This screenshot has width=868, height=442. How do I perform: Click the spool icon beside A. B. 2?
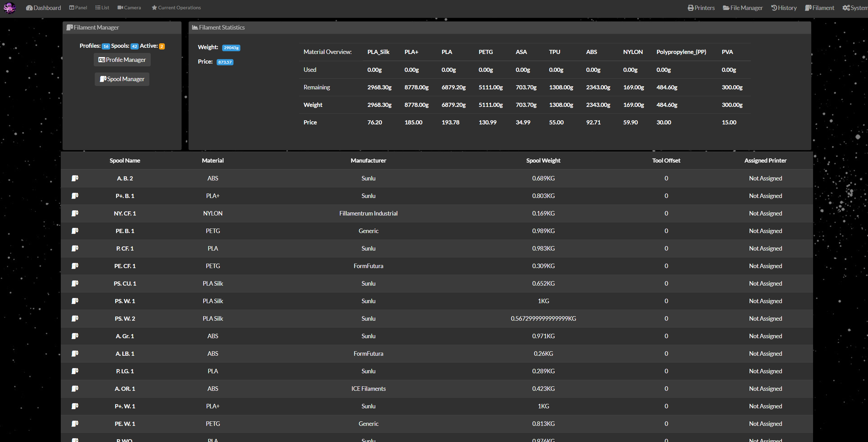pyautogui.click(x=75, y=178)
